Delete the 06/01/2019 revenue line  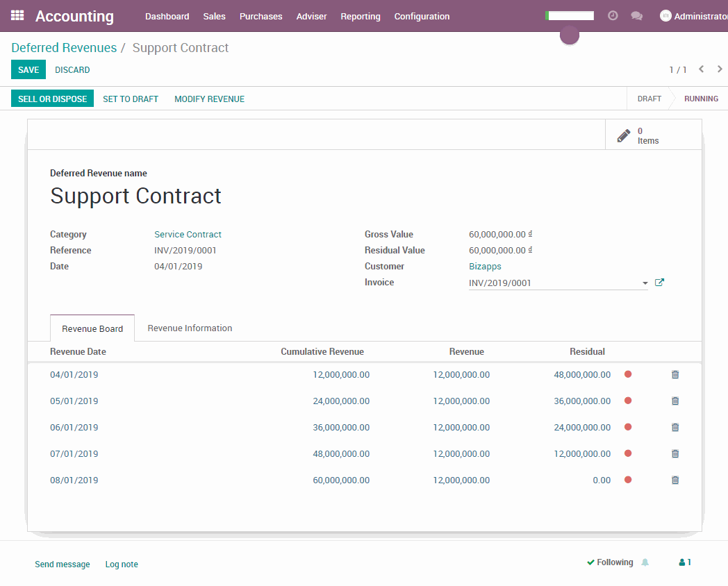point(675,428)
